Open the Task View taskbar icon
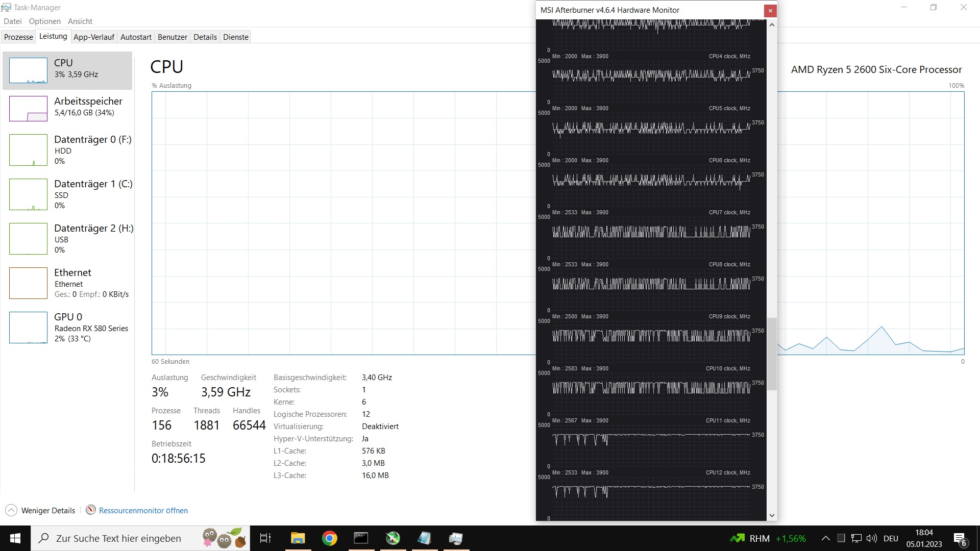The height and width of the screenshot is (551, 980). click(265, 538)
